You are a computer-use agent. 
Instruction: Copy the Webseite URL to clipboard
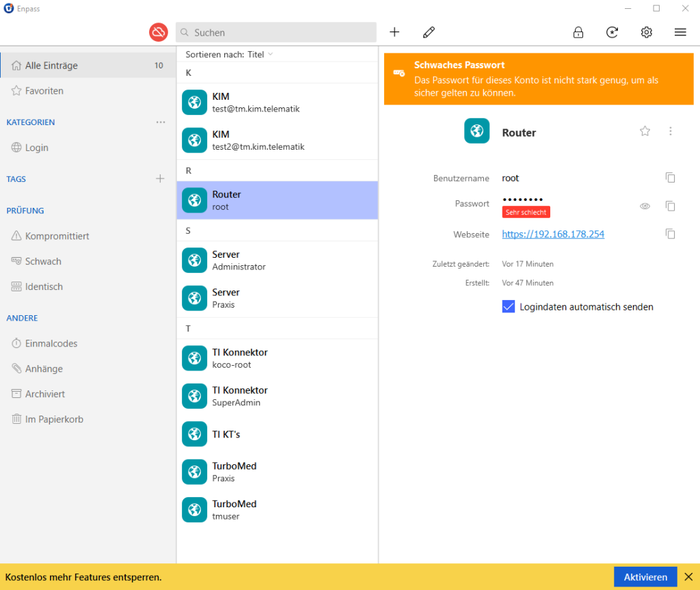coord(671,234)
